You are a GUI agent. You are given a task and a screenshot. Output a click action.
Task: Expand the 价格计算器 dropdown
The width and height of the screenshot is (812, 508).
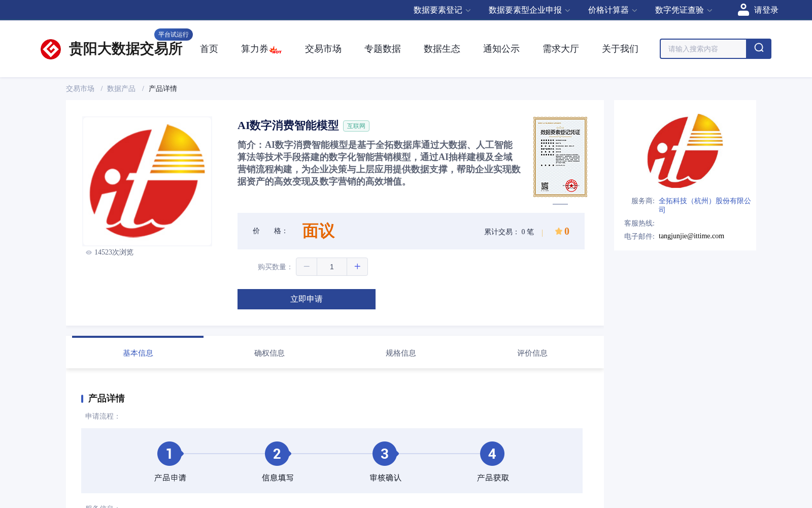pos(613,10)
